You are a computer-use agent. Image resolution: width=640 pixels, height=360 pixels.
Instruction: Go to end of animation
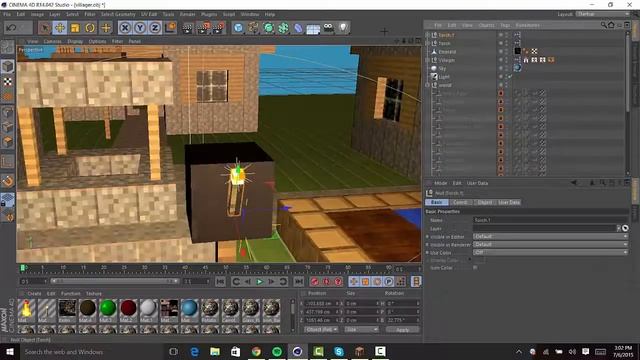(298, 282)
